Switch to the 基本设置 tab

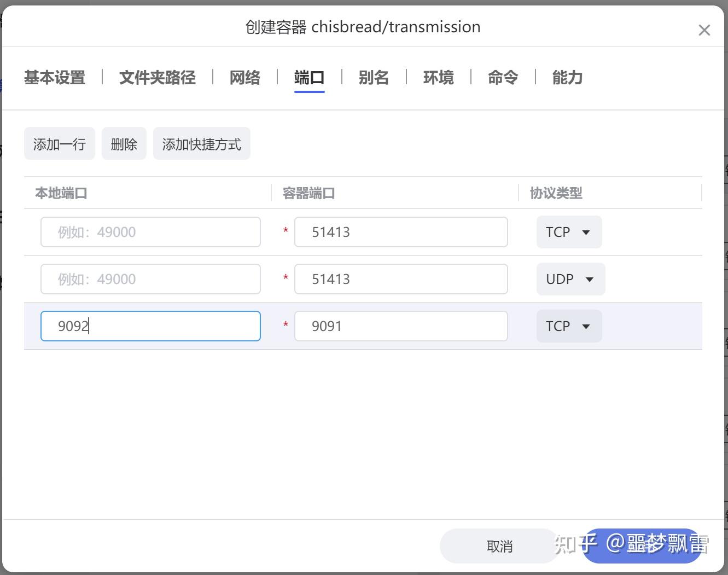tap(54, 78)
